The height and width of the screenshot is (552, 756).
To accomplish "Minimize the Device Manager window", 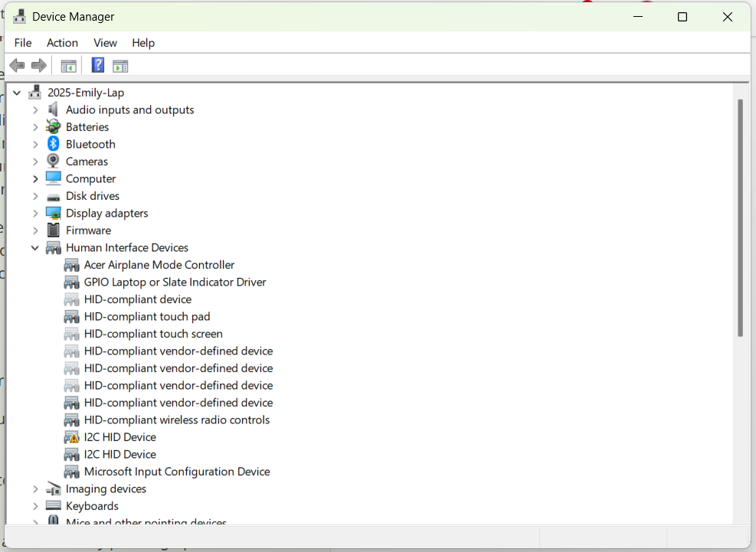I will coord(638,17).
